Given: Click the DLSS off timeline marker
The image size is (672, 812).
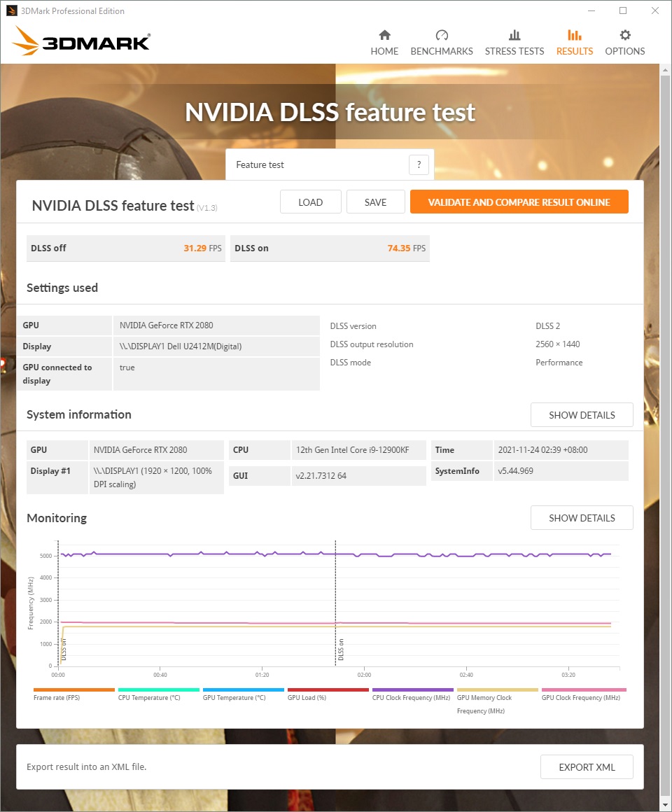Looking at the screenshot, I should (x=64, y=650).
